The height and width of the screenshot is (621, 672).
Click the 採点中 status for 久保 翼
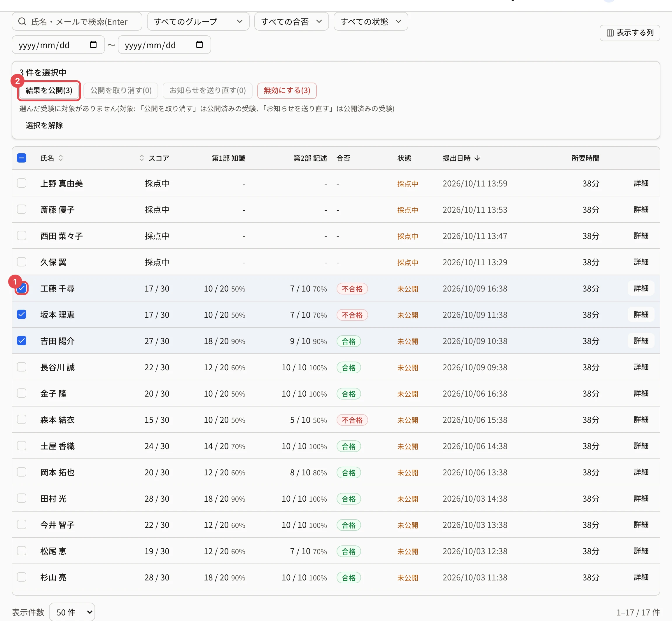click(408, 262)
